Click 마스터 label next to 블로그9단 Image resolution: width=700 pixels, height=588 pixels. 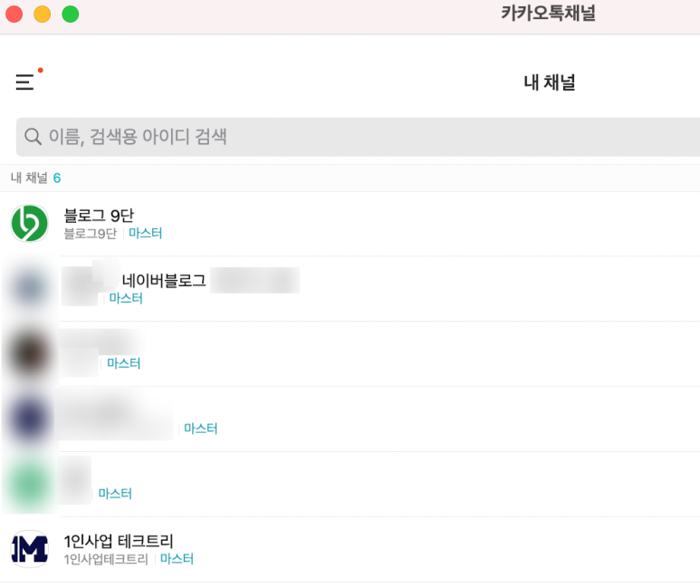pos(146,233)
